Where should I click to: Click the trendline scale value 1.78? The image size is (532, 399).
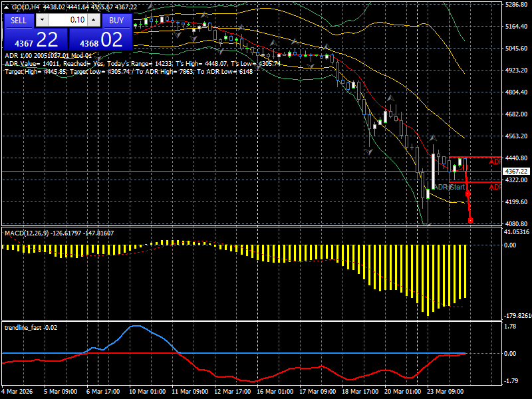coord(511,327)
